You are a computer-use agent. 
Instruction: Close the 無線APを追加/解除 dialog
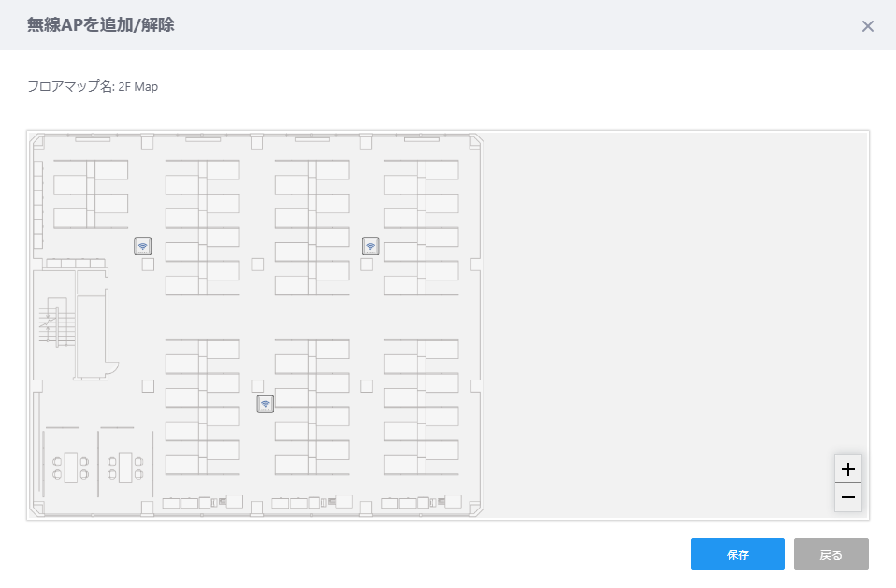pyautogui.click(x=867, y=26)
